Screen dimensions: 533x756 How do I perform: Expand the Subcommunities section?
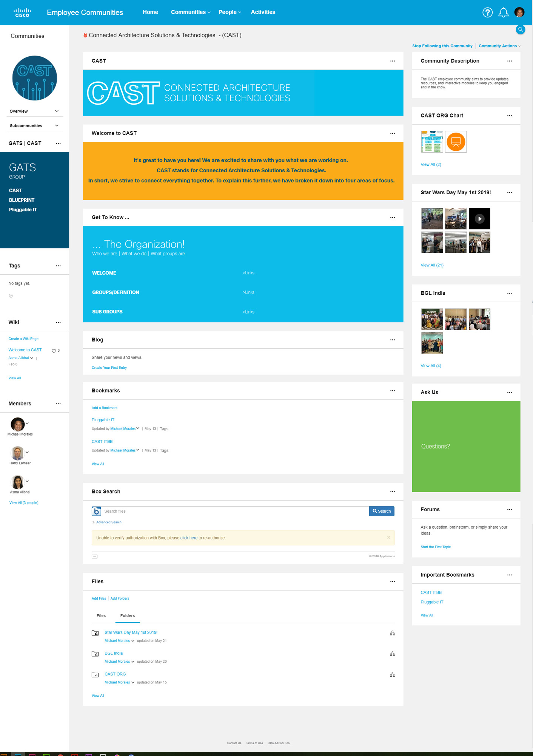point(57,125)
